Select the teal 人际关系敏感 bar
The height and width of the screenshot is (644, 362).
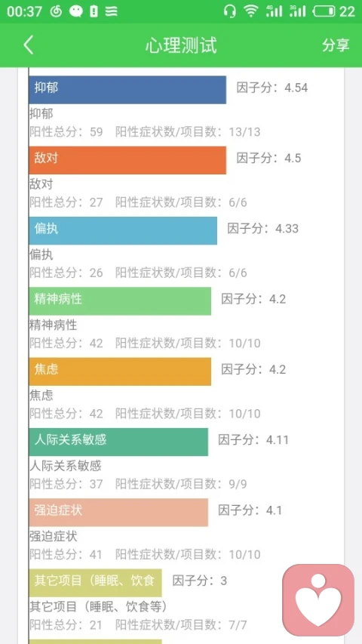tap(118, 442)
